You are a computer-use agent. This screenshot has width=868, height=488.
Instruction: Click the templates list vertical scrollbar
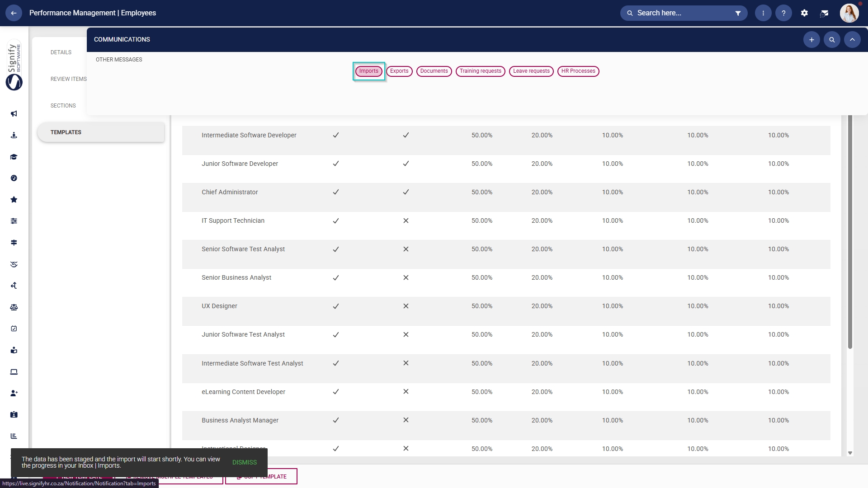850,232
